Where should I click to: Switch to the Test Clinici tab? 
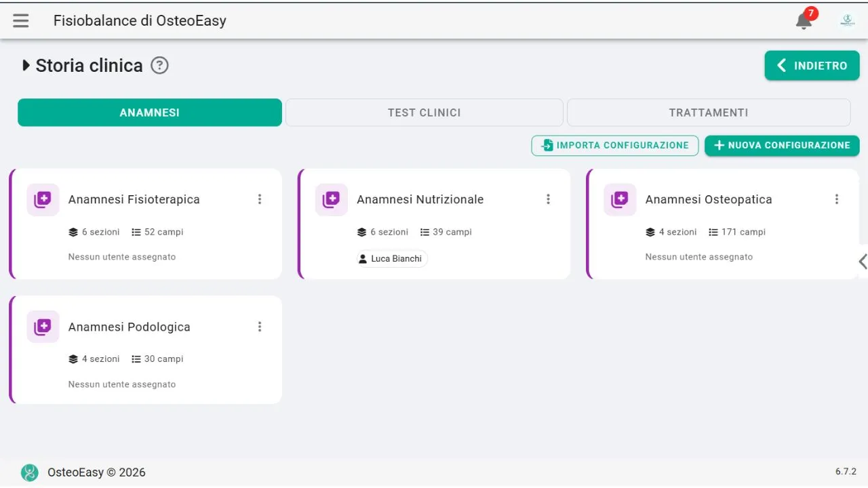(x=425, y=113)
